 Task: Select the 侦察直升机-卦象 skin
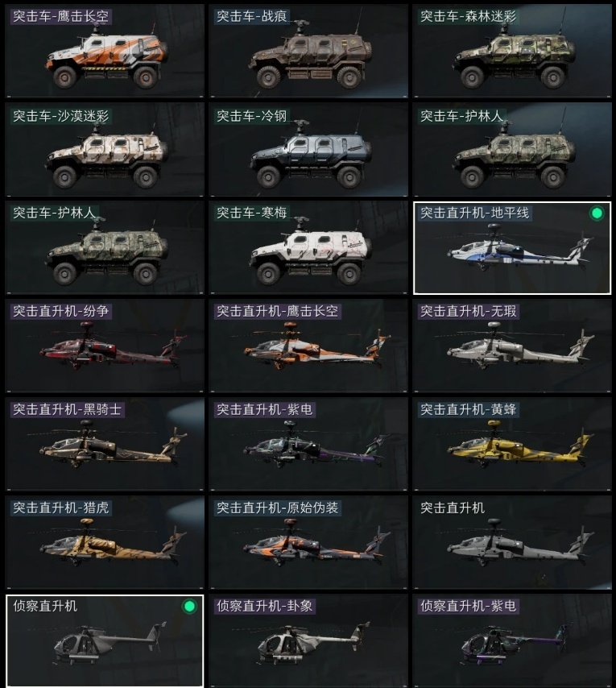tap(308, 640)
